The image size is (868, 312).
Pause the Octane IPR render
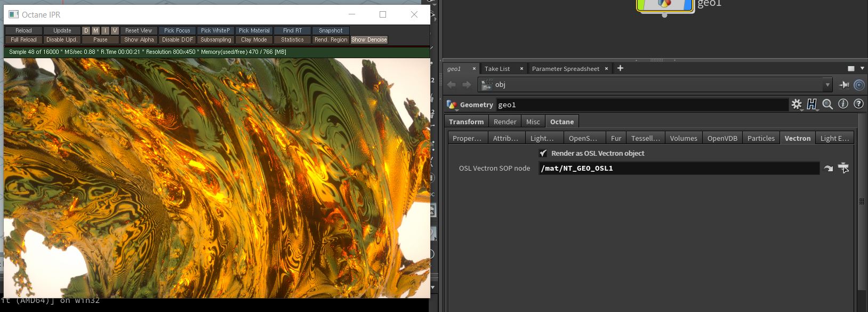point(100,39)
